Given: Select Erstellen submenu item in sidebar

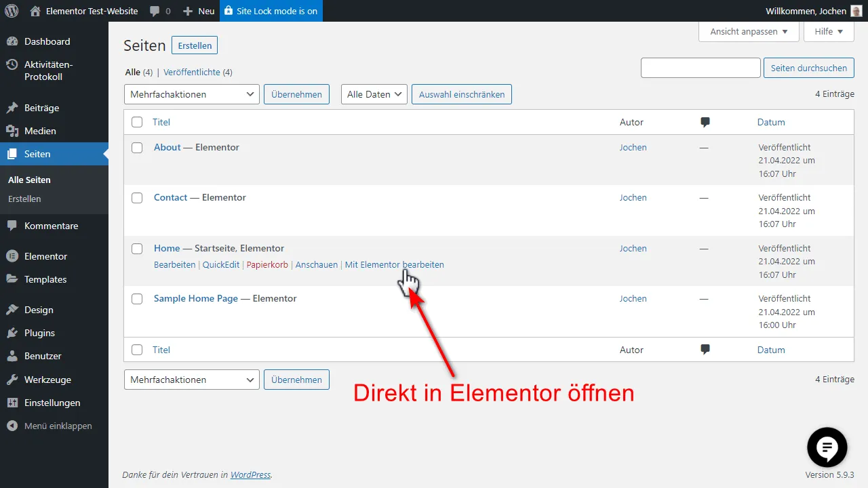Looking at the screenshot, I should click(24, 199).
